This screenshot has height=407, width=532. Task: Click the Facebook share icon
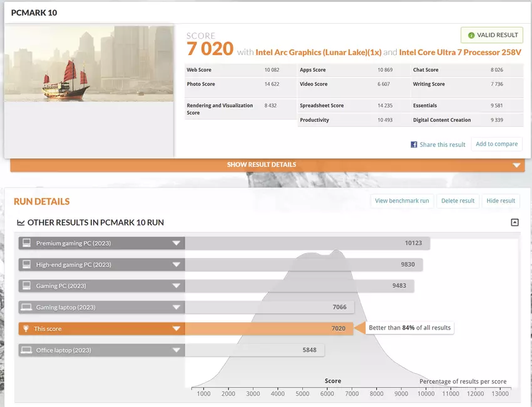[x=414, y=144]
